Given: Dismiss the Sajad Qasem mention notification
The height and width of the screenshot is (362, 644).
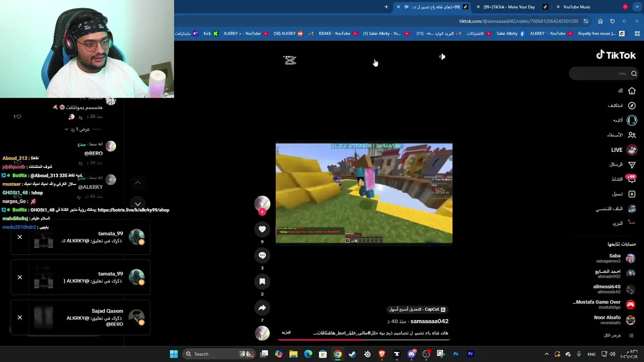Looking at the screenshot, I should (20, 317).
